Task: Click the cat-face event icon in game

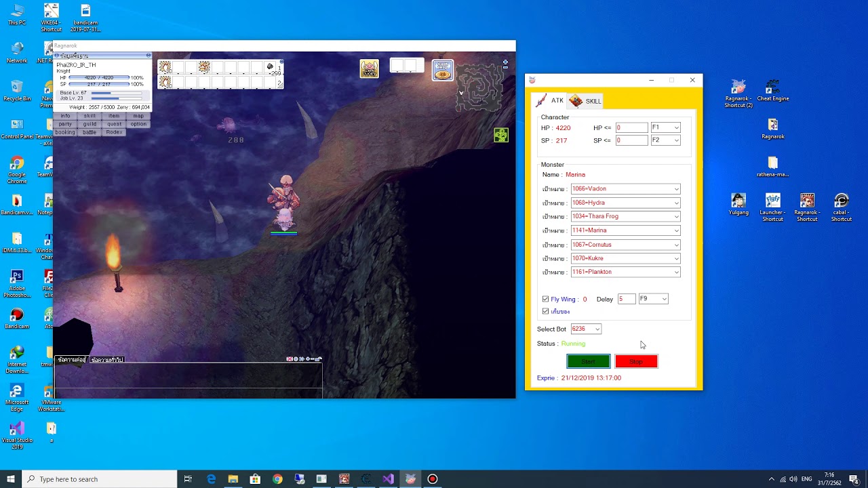Action: [370, 68]
